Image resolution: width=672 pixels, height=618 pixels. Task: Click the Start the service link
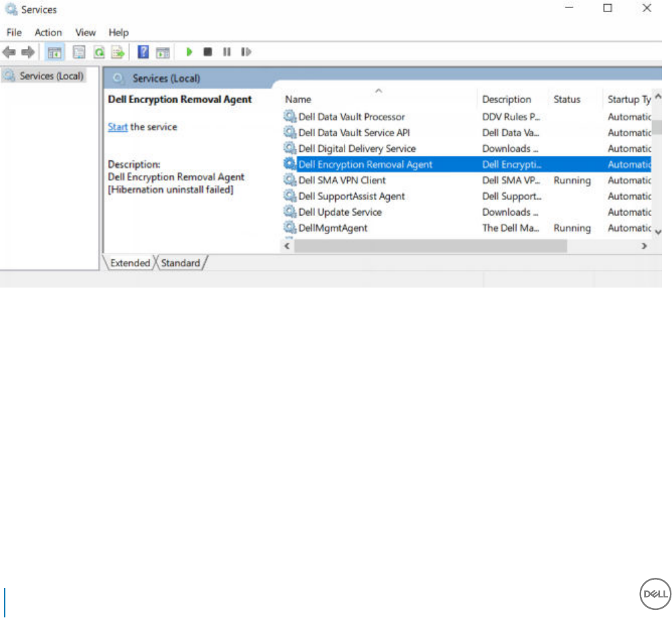click(117, 127)
